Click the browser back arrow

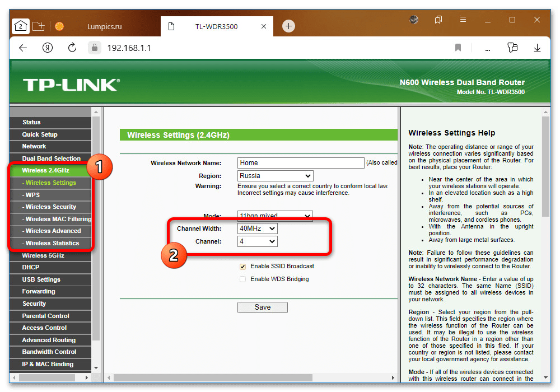pyautogui.click(x=23, y=48)
